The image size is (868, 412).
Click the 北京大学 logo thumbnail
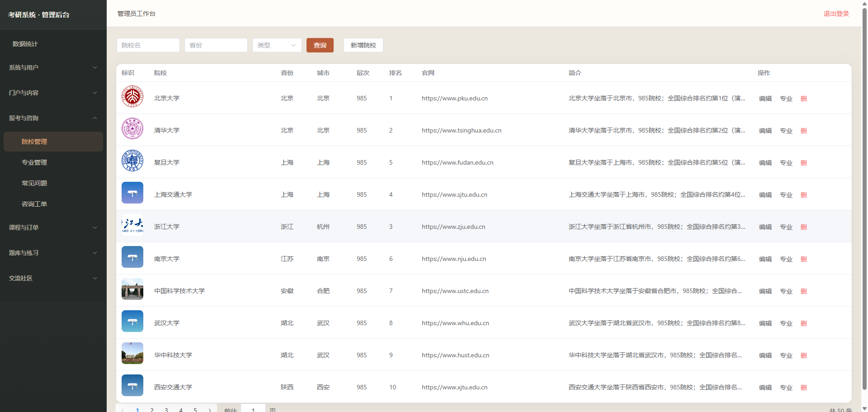click(132, 96)
